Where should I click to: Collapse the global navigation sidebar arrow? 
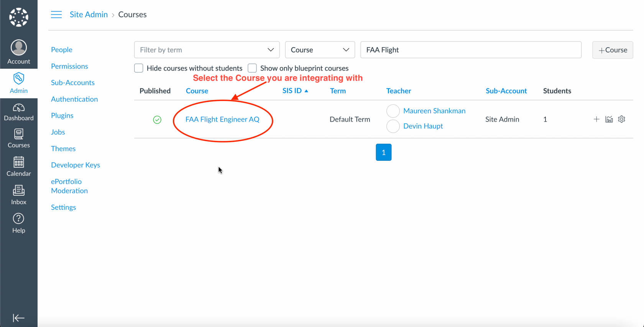(18, 318)
